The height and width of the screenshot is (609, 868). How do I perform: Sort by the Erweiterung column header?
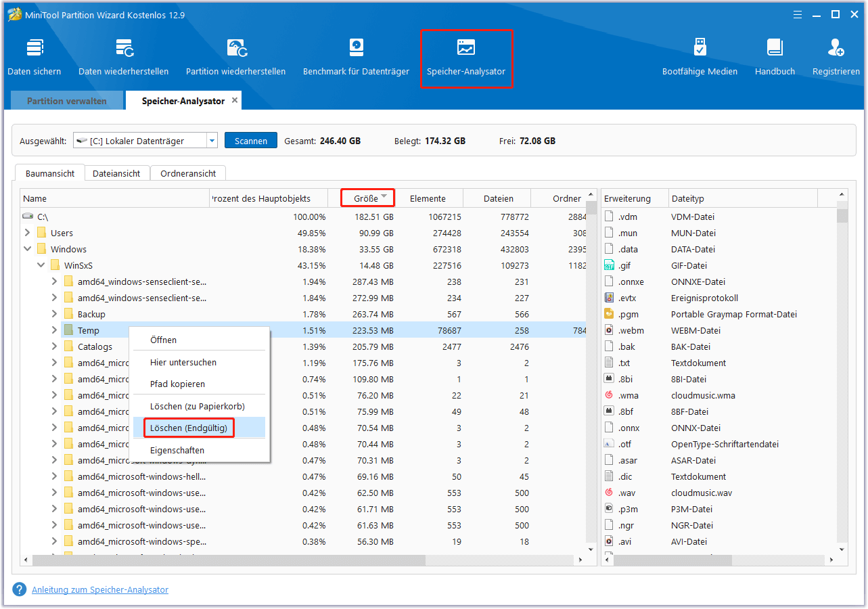635,198
